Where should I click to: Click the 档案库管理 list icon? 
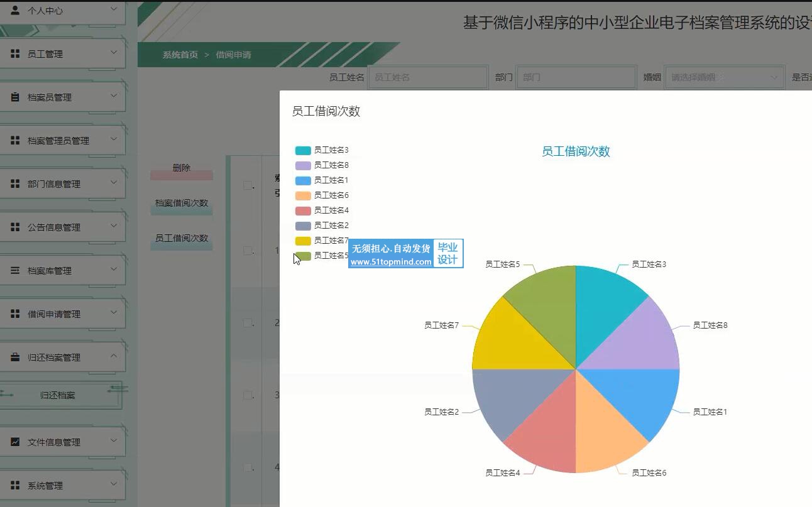[15, 271]
